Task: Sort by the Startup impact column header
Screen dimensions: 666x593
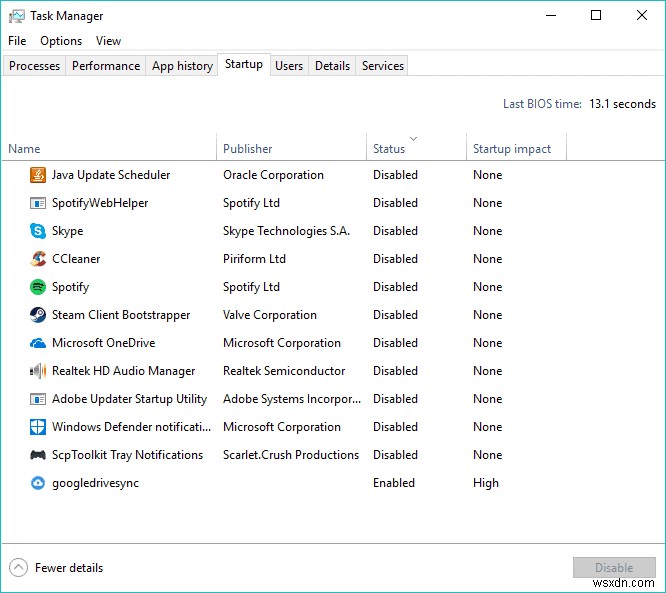Action: click(516, 147)
